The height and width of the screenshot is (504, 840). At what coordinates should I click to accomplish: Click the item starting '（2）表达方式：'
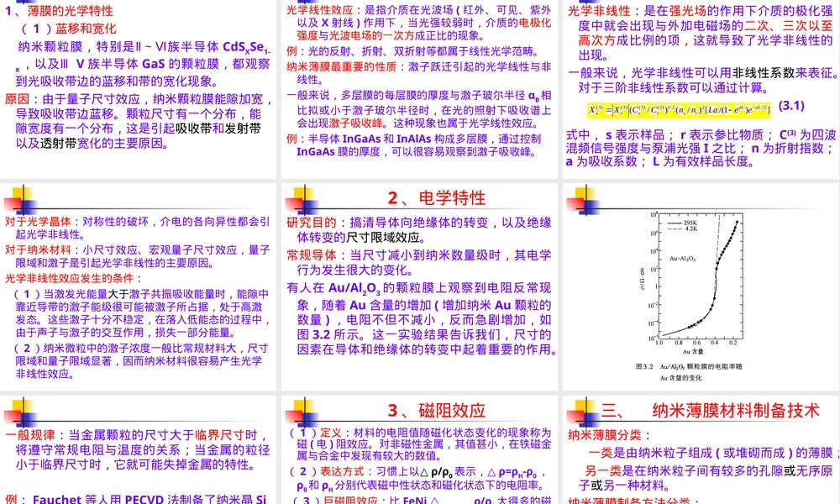[x=419, y=478]
